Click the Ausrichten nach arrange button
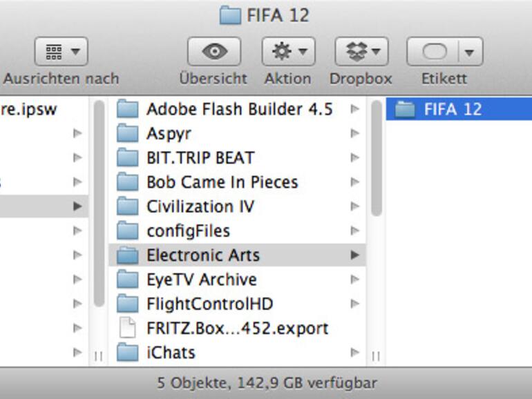 [61, 52]
